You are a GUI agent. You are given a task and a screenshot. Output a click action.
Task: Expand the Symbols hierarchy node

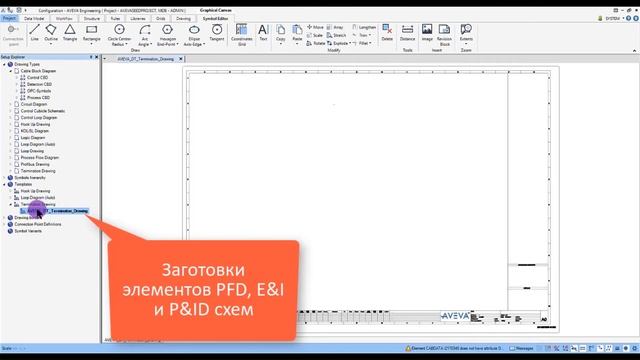[4, 178]
